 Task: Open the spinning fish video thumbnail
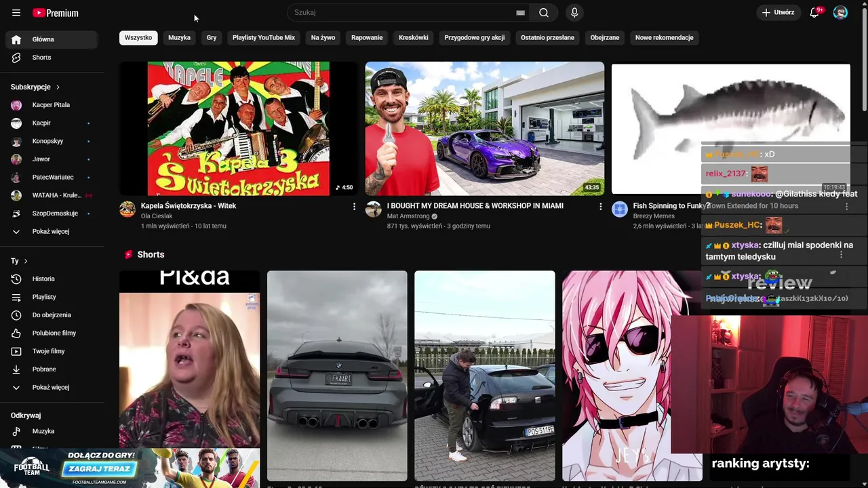[x=731, y=129]
